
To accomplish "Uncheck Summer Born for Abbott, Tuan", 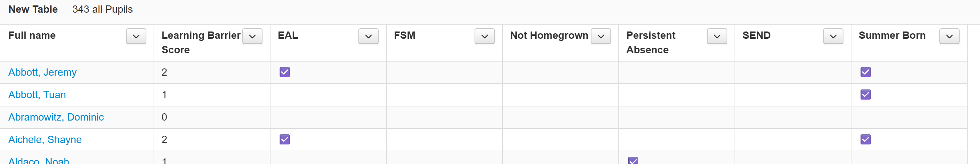I will (866, 94).
